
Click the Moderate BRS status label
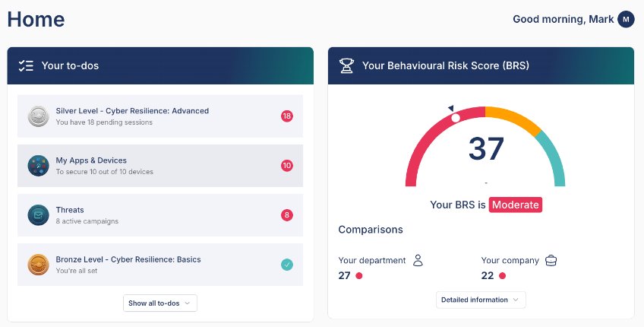point(515,205)
